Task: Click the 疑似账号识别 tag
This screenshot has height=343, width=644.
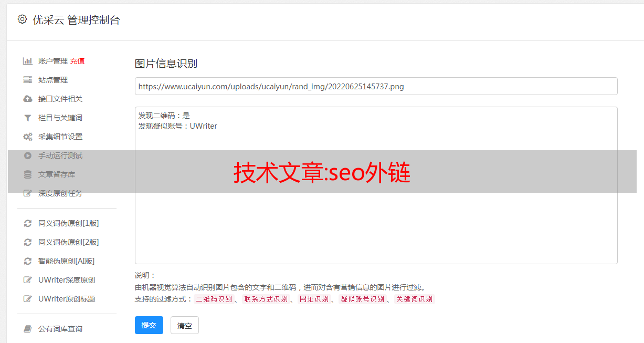Action: point(362,299)
